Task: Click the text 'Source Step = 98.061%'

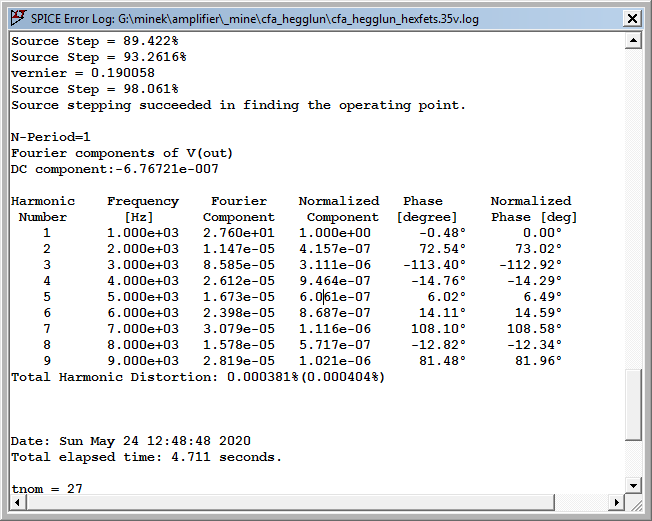Action: (95, 89)
